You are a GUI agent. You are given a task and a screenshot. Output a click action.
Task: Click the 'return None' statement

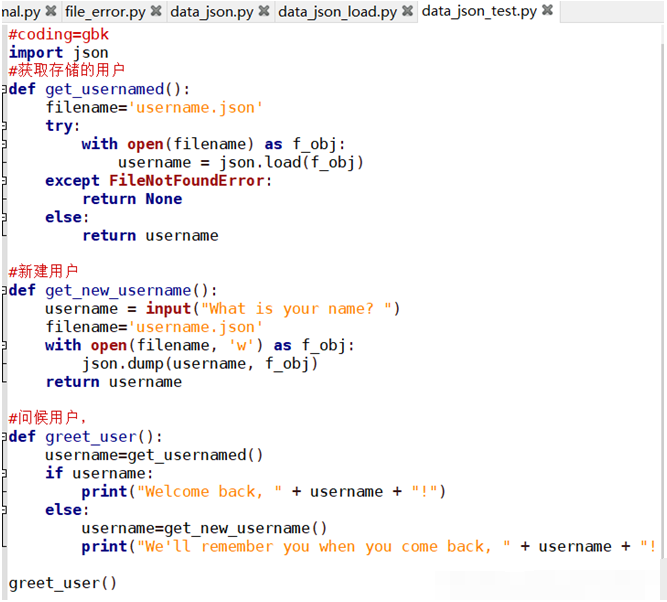coord(132,199)
